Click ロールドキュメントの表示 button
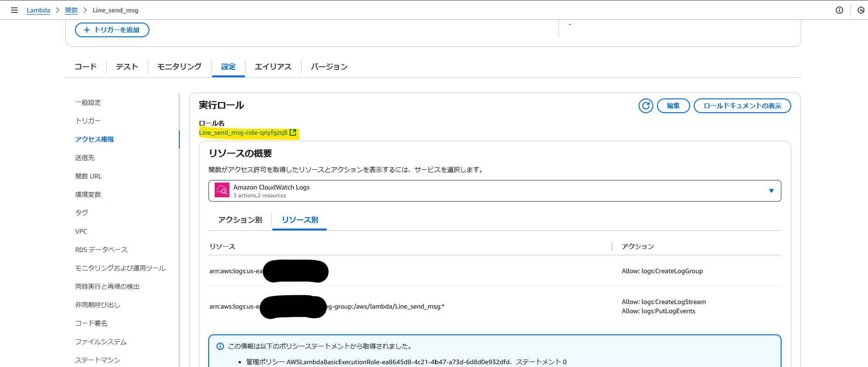This screenshot has width=868, height=367. pos(742,106)
